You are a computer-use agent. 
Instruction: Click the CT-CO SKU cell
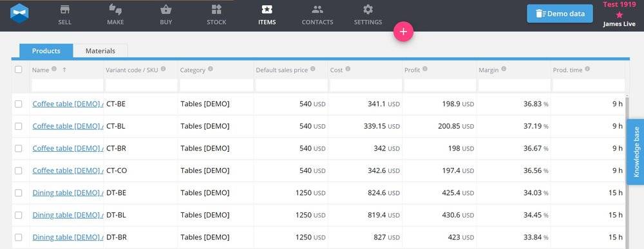click(x=140, y=171)
